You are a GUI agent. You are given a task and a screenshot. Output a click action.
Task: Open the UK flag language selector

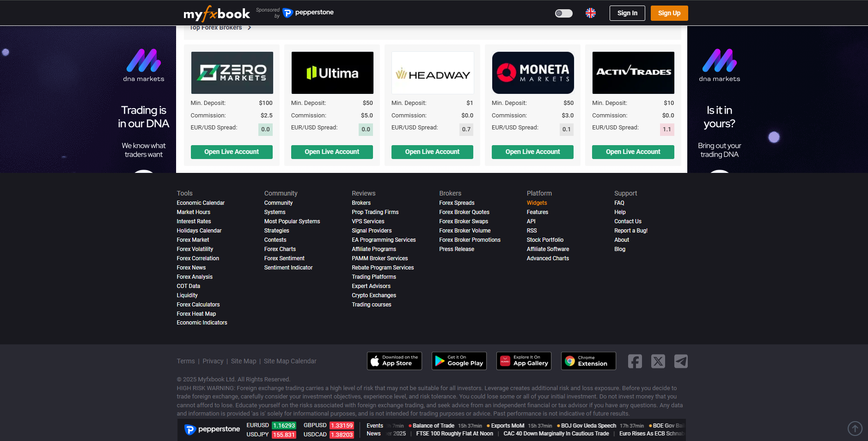coord(590,13)
